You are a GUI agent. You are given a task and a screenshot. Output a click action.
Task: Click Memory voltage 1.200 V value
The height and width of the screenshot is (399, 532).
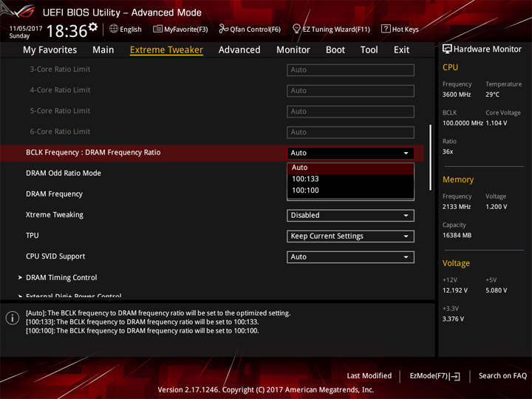pyautogui.click(x=496, y=207)
